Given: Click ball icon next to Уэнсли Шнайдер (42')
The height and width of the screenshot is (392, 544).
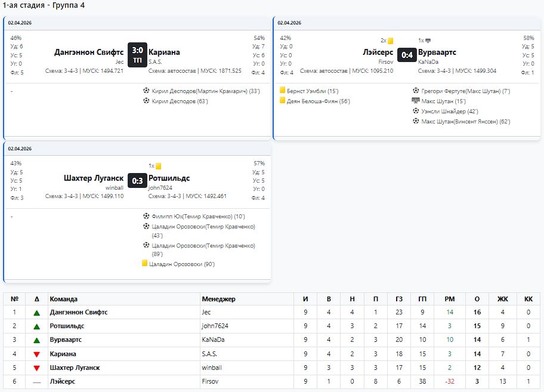Looking at the screenshot, I should click(416, 111).
